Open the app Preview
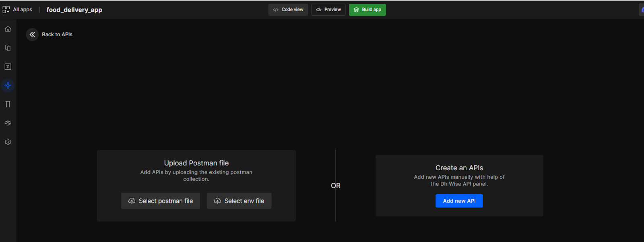This screenshot has height=242, width=644. (x=328, y=10)
